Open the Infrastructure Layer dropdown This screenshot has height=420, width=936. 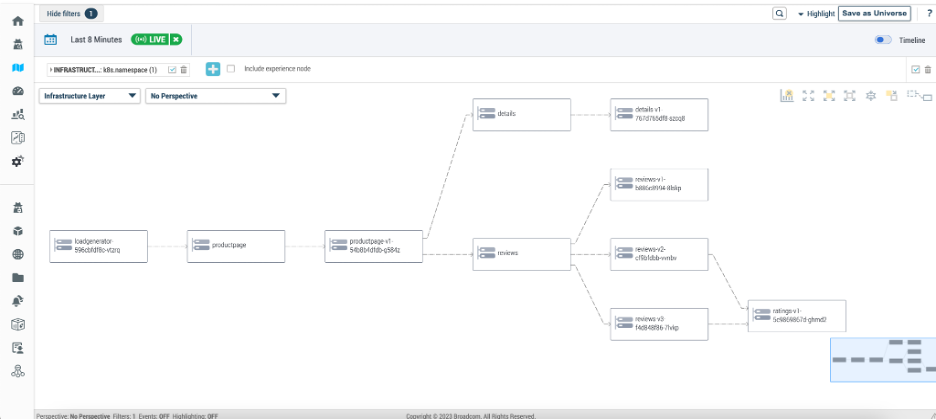point(89,96)
